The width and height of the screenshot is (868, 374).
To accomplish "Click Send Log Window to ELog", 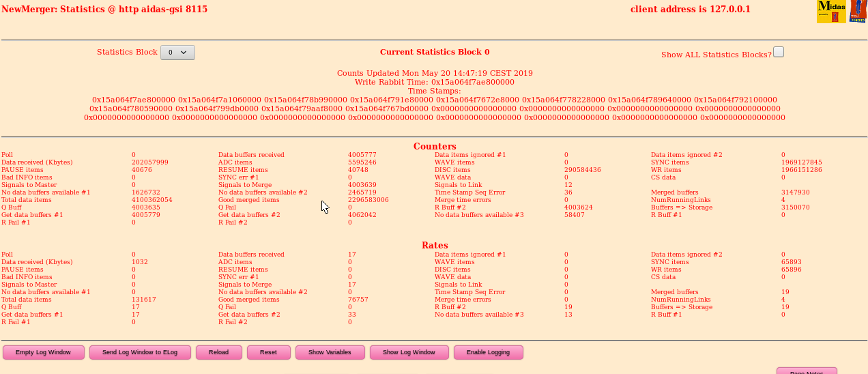I will point(140,352).
